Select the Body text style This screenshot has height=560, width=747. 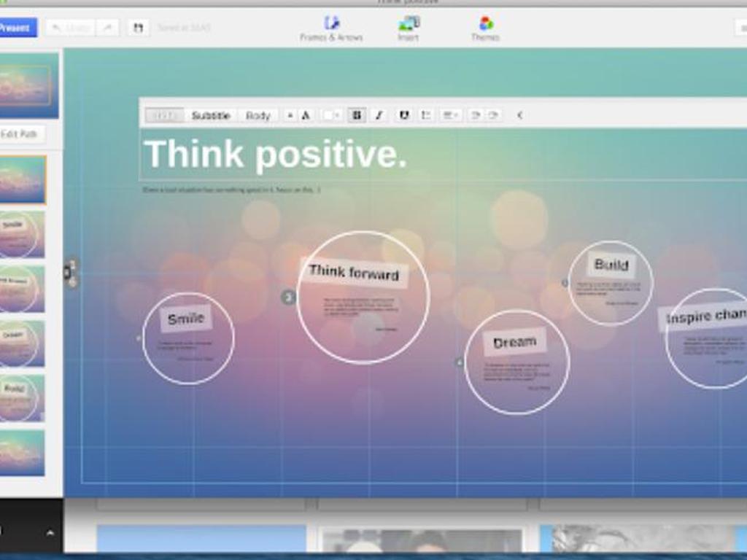tap(258, 115)
